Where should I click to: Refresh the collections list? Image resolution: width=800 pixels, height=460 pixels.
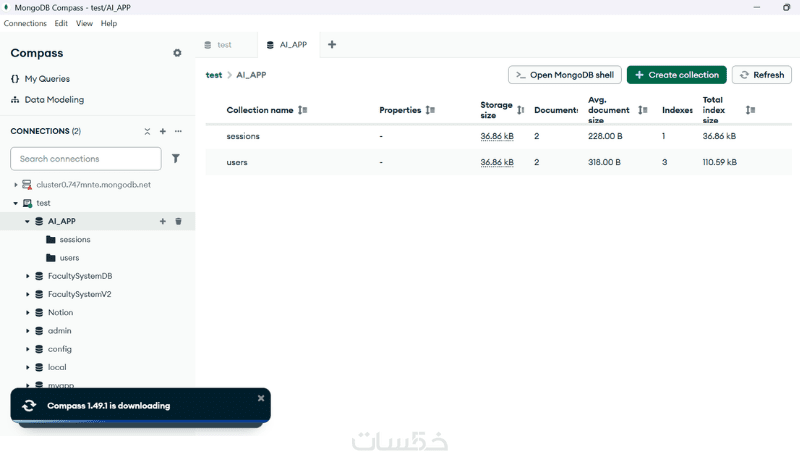[762, 75]
